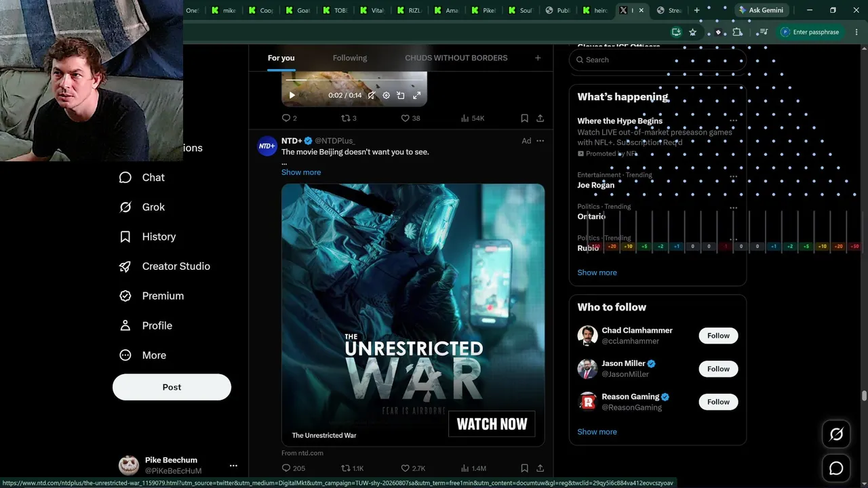Open video settings gear
Viewport: 868px width, 488px height.
(386, 96)
